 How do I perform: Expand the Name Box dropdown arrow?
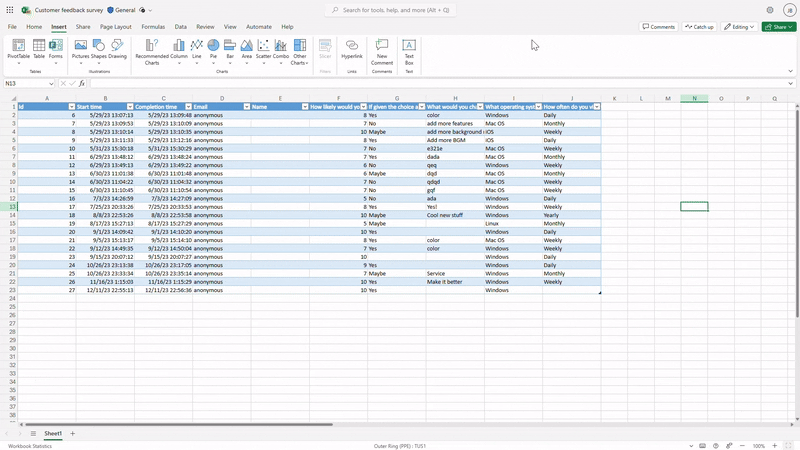[x=51, y=84]
